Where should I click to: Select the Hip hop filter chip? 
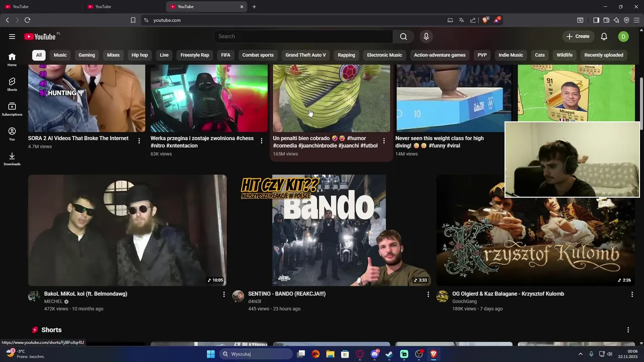click(140, 55)
